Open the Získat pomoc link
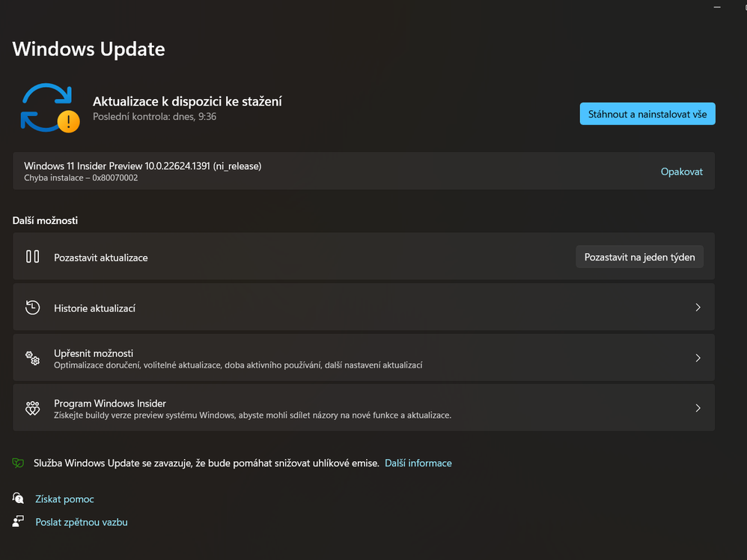 [64, 499]
